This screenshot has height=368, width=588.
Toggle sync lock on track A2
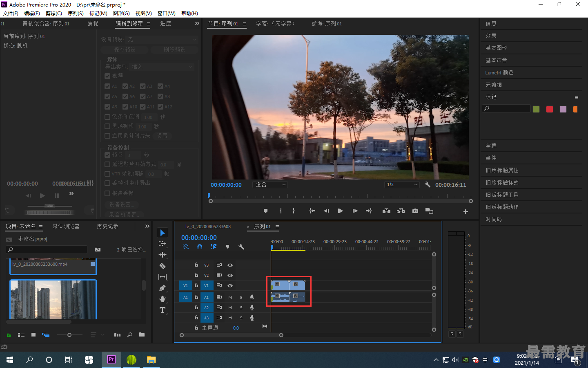(x=219, y=307)
